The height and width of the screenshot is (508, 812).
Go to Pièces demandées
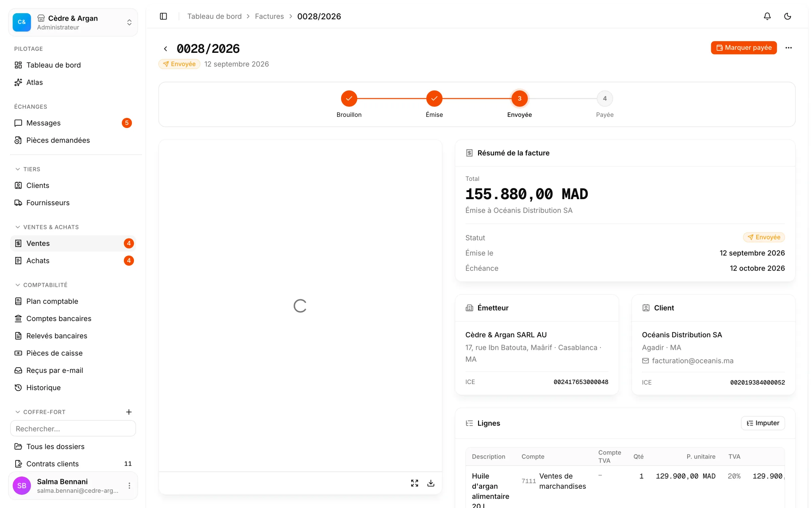(x=73, y=140)
